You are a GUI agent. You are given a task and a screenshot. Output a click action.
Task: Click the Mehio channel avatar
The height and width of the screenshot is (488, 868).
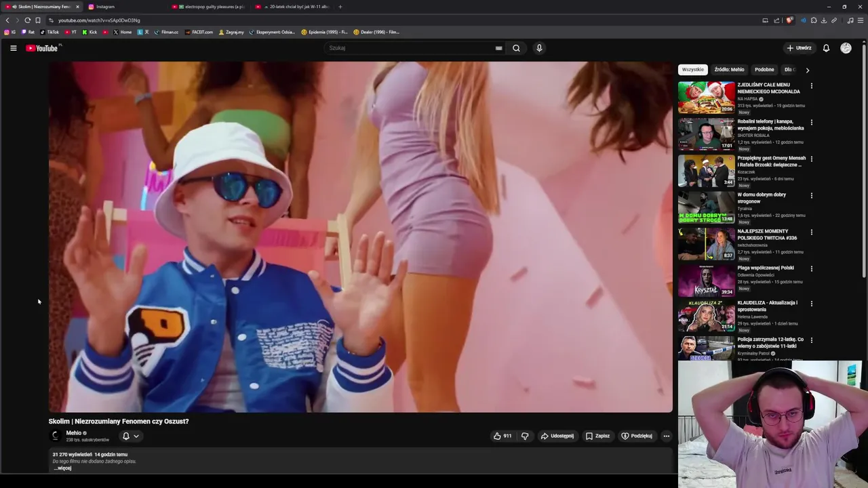pos(56,436)
